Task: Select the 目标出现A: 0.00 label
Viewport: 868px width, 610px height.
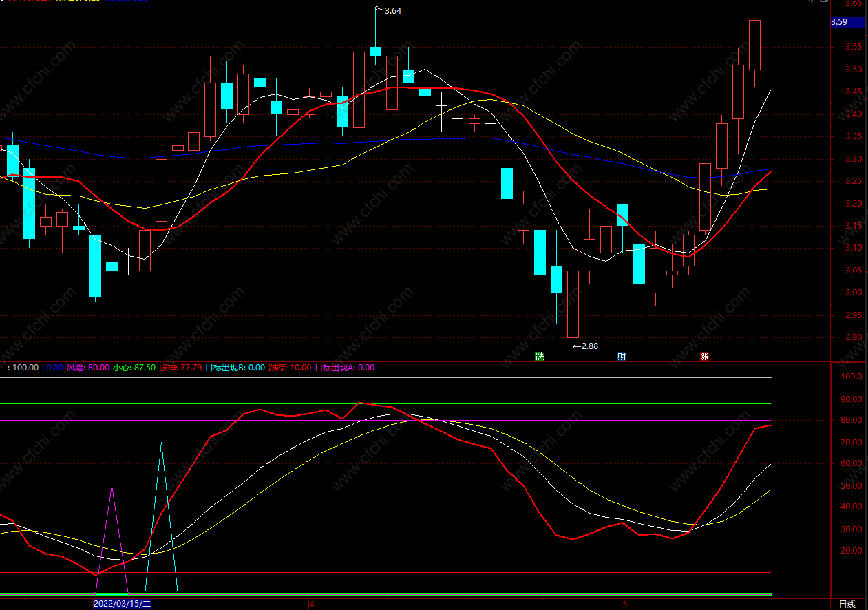Action: (x=345, y=368)
